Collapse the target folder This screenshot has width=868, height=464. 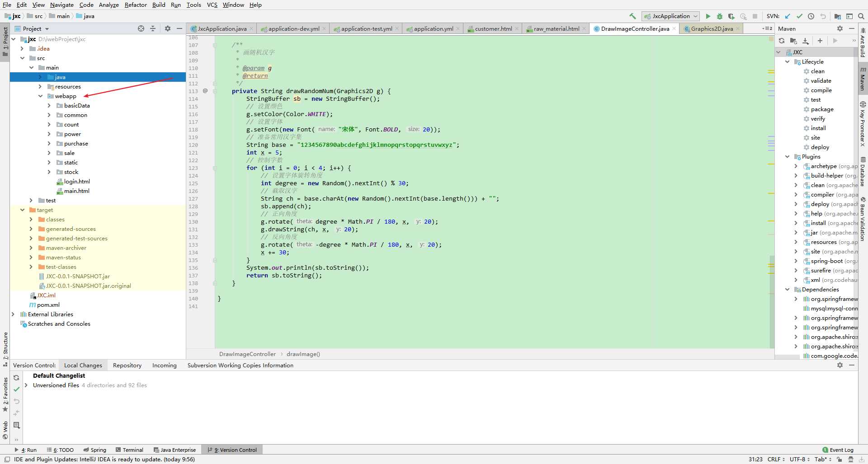point(22,210)
